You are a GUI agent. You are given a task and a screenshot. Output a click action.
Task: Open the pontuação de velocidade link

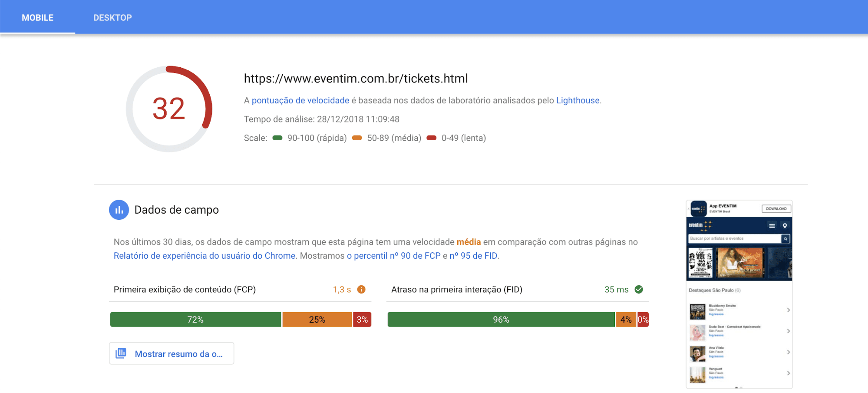(300, 101)
